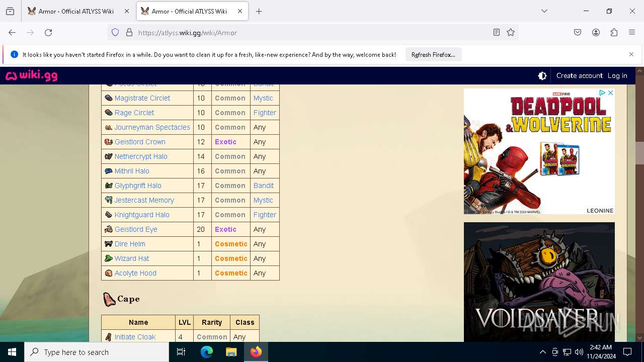Open the Firefox application menu
Image resolution: width=644 pixels, height=362 pixels.
click(632, 33)
